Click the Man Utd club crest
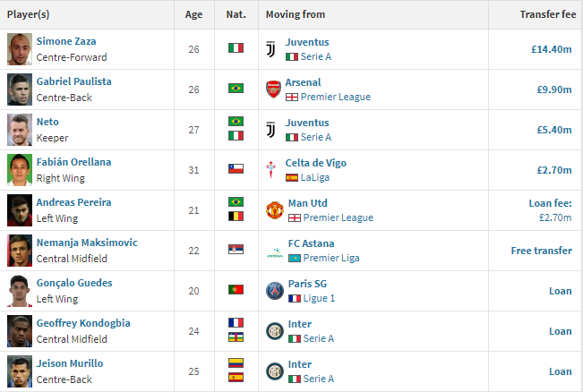The height and width of the screenshot is (392, 583). (274, 210)
